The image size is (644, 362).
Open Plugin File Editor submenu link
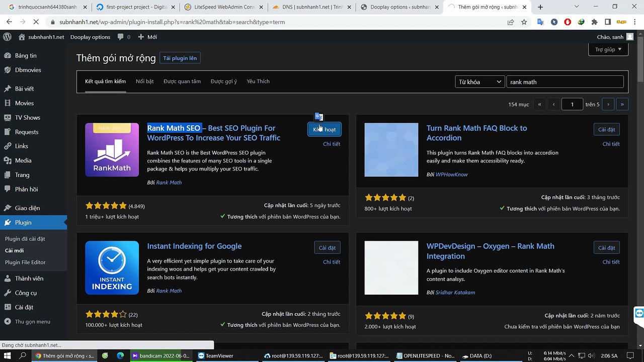tap(25, 262)
